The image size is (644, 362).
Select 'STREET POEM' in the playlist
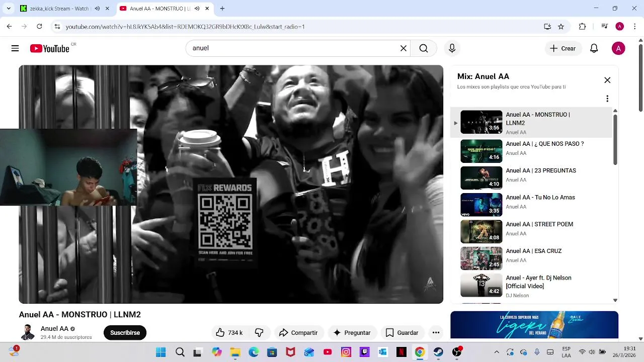531,232
